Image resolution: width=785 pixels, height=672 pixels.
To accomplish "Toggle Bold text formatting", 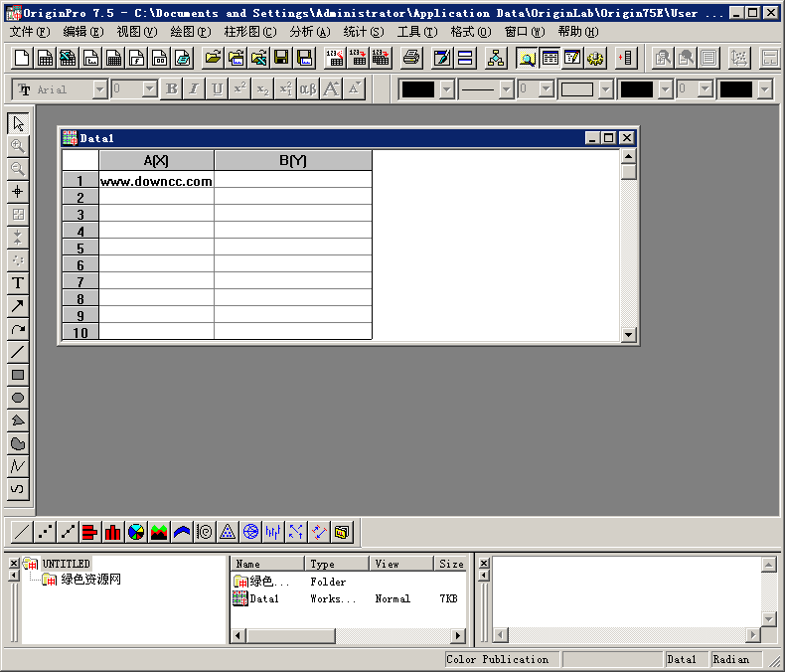I will (172, 89).
